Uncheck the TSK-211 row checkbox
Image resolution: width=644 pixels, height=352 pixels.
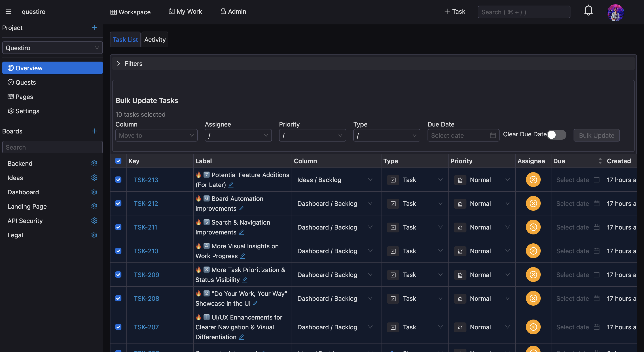118,227
